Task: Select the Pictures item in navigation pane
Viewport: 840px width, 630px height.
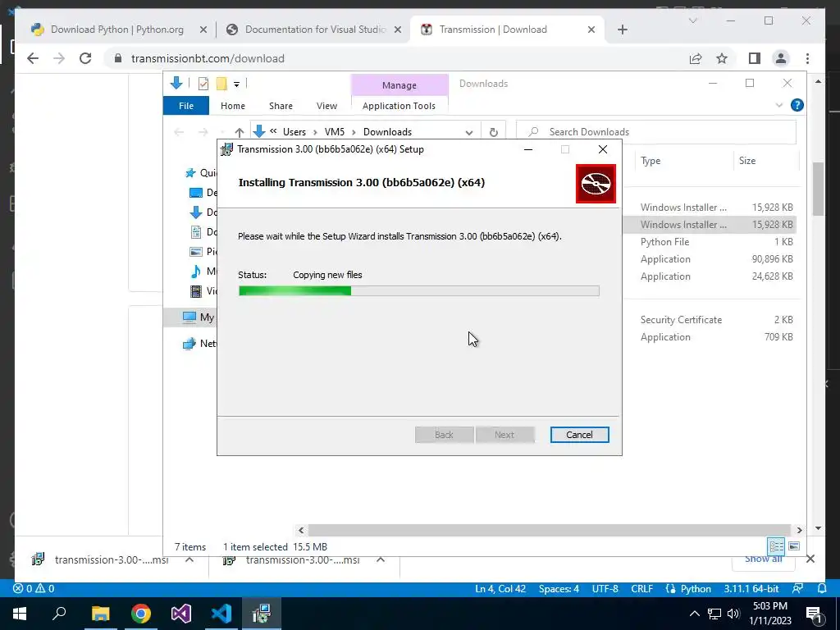Action: pyautogui.click(x=203, y=251)
